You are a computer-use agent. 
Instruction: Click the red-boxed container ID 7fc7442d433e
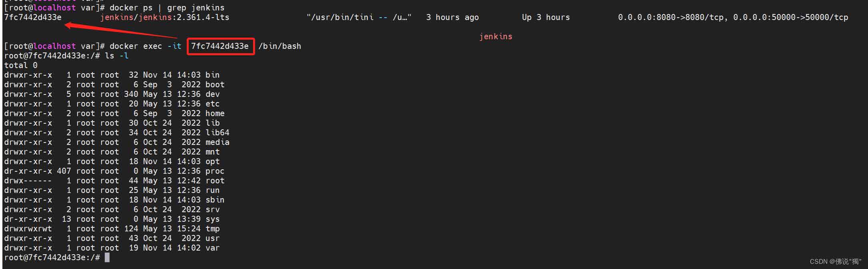click(220, 46)
